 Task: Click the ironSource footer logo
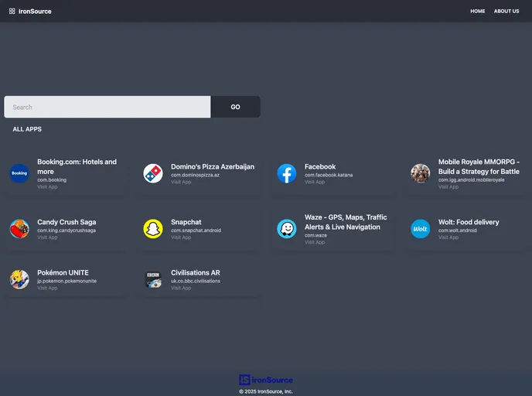[266, 380]
